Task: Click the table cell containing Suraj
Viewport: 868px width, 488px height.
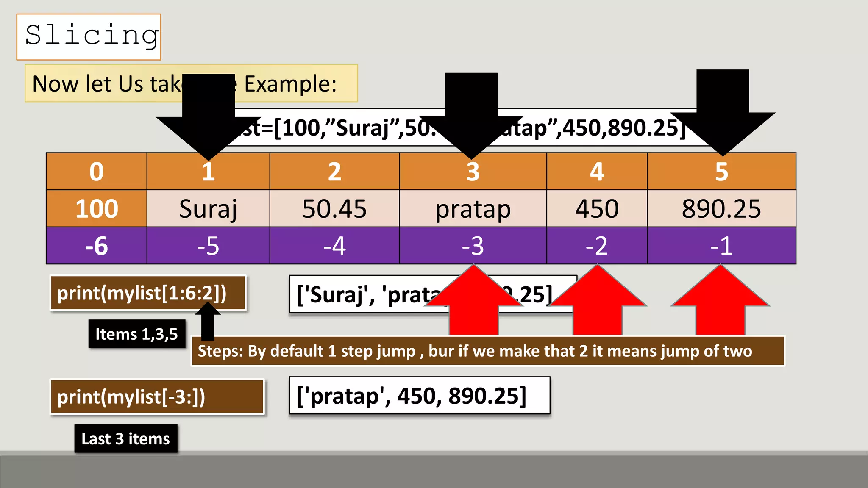Action: pyautogui.click(x=208, y=208)
